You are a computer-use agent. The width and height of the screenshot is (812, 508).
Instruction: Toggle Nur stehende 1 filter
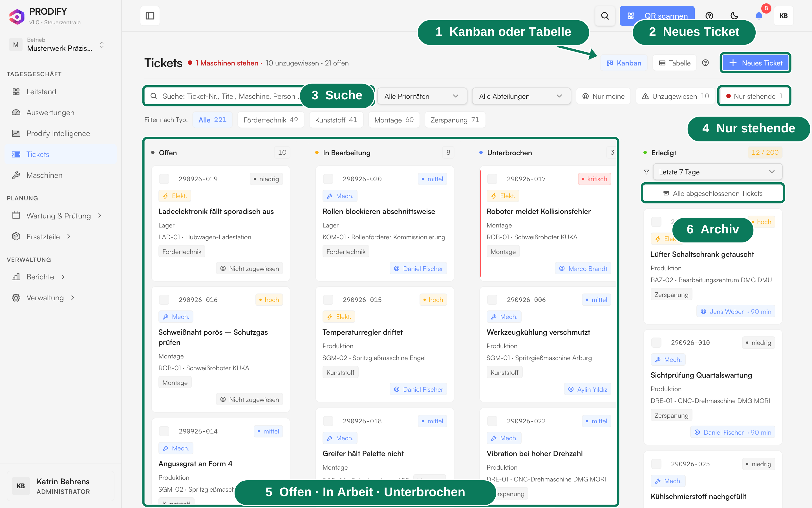coord(754,97)
